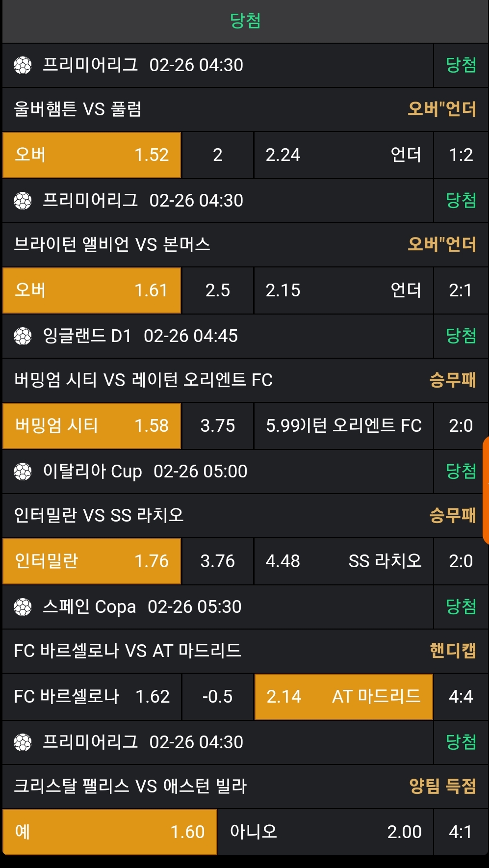Choose 인터밀란 1.76 win option
The image size is (489, 868).
(x=92, y=561)
